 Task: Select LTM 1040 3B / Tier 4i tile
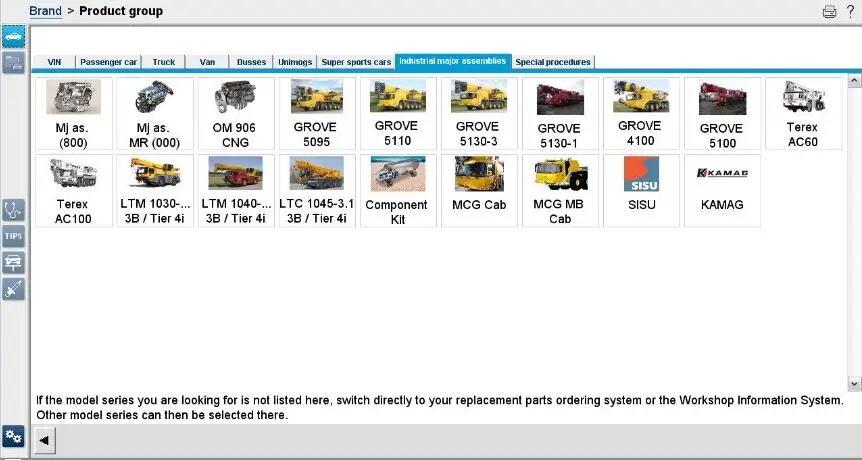click(x=236, y=191)
